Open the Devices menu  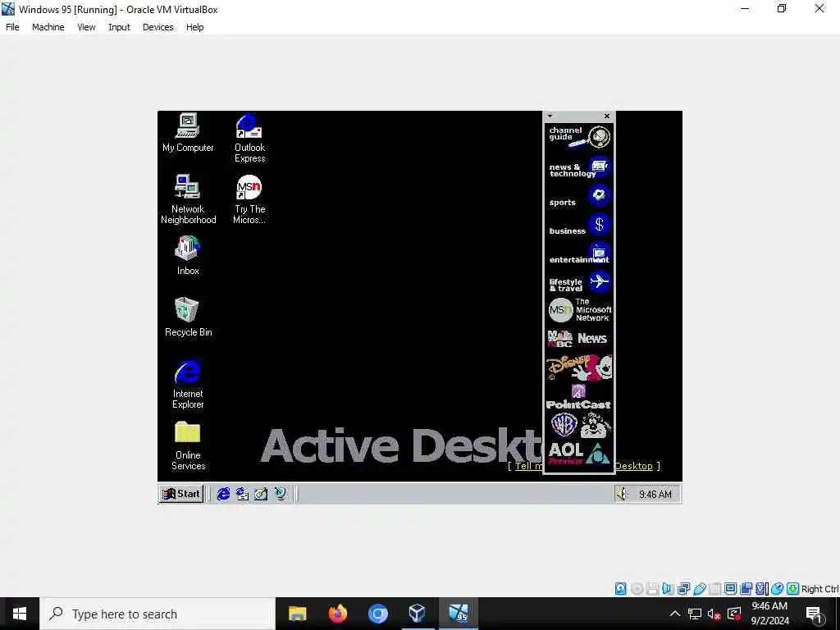[x=158, y=27]
